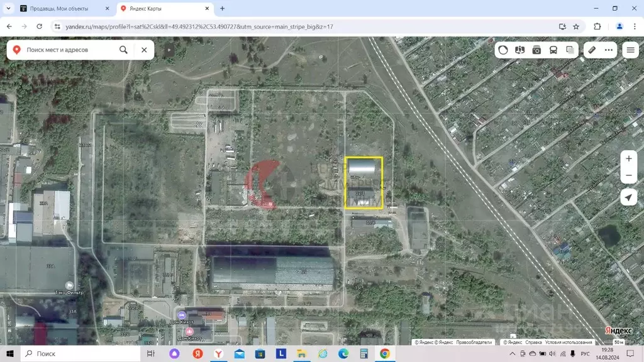Clear the map search with the X button
This screenshot has width=644, height=362.
[144, 50]
